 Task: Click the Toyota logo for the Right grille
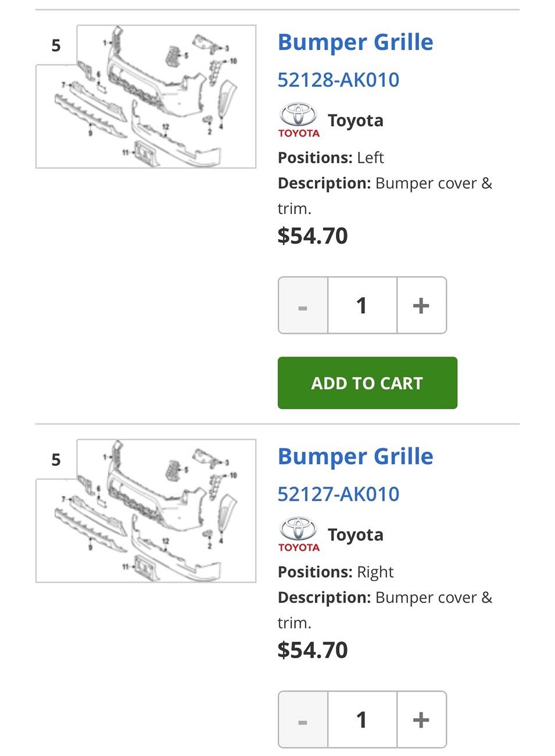click(299, 534)
